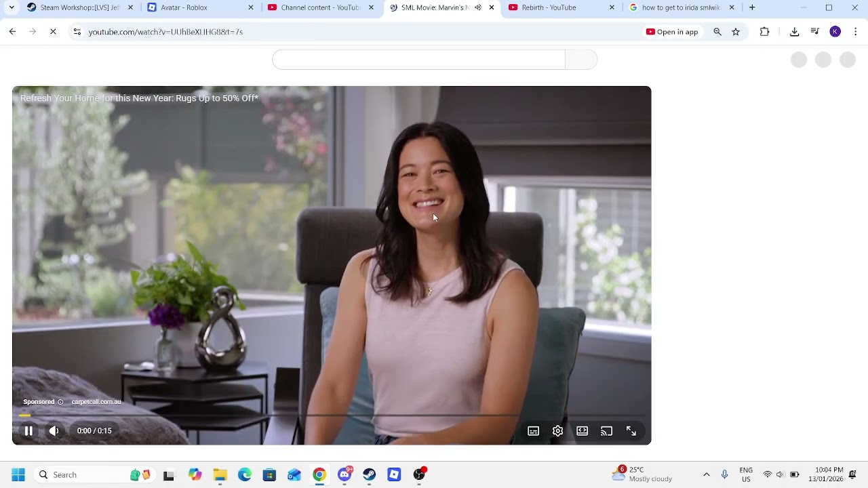Viewport: 868px width, 488px height.
Task: Mute the video player volume
Action: click(54, 431)
